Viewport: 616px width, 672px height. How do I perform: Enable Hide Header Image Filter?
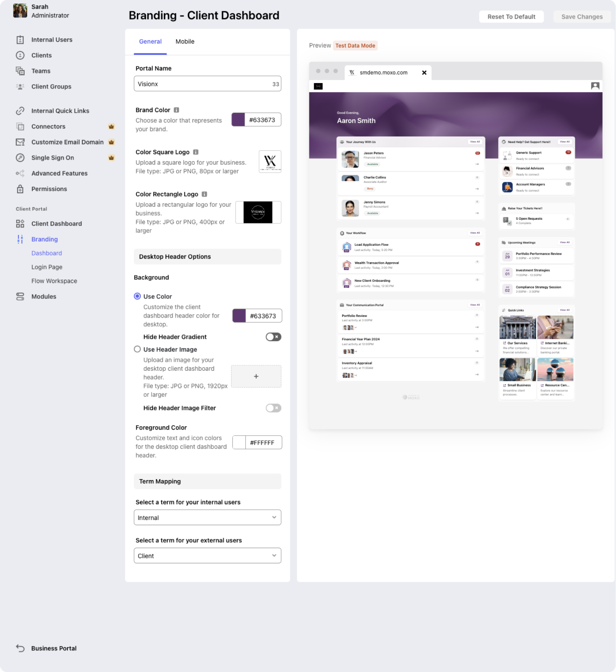click(273, 408)
